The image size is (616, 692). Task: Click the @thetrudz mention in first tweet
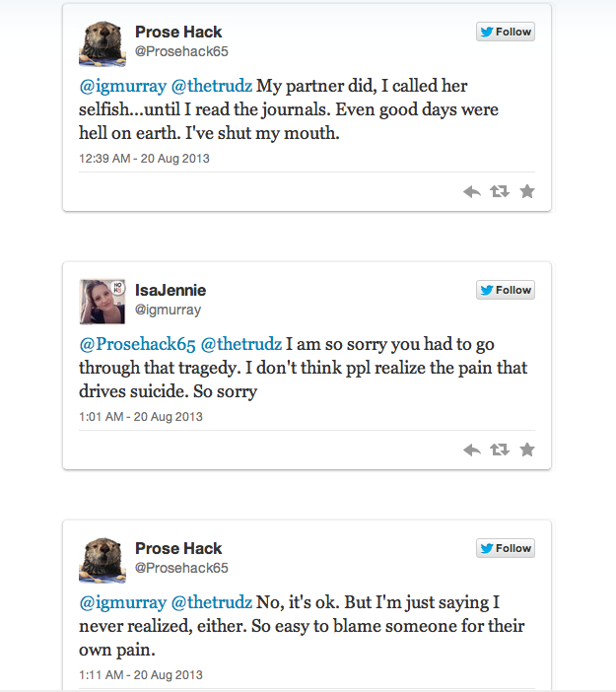click(x=211, y=86)
